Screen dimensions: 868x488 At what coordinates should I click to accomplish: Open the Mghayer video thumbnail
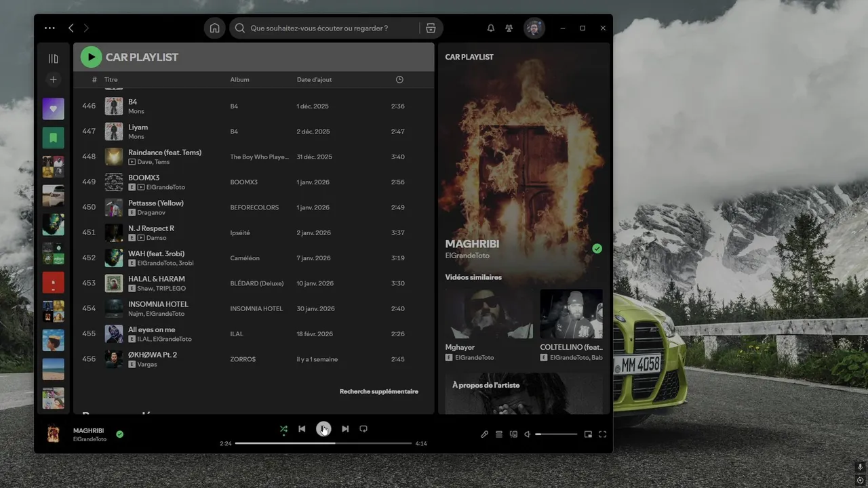489,314
